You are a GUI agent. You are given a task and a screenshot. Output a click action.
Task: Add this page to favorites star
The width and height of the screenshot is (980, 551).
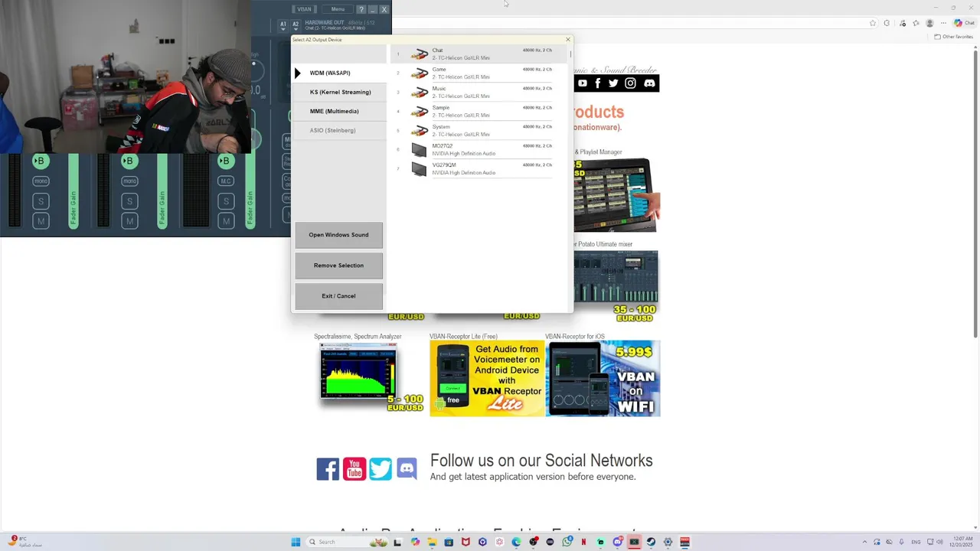click(873, 23)
